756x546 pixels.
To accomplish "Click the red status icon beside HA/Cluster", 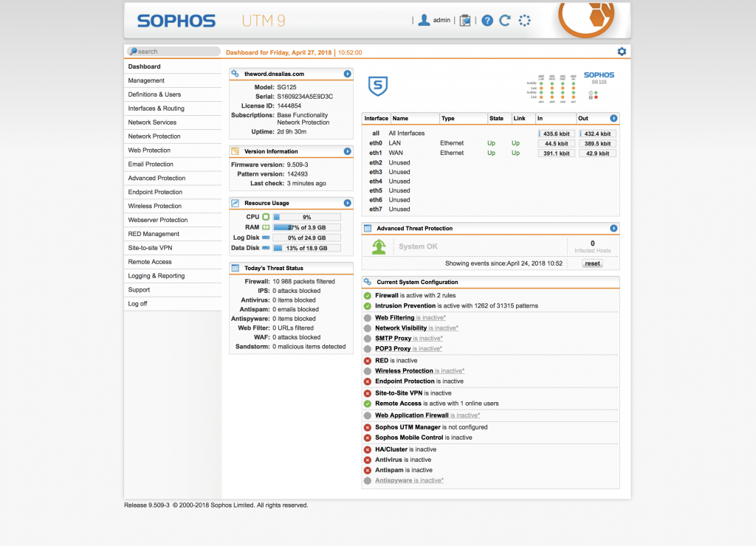I will point(368,449).
